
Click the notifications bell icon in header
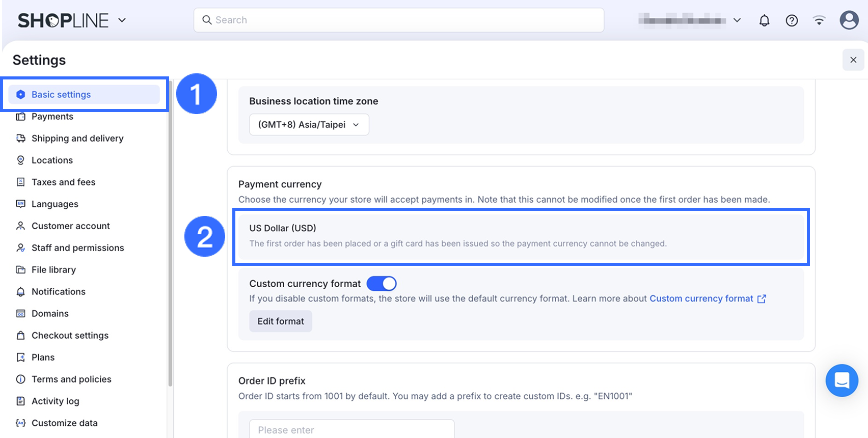click(764, 20)
